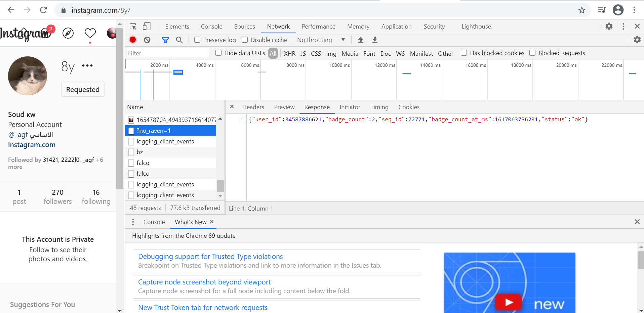Toggle the device emulation toolbar
This screenshot has height=313, width=644.
coord(146,26)
